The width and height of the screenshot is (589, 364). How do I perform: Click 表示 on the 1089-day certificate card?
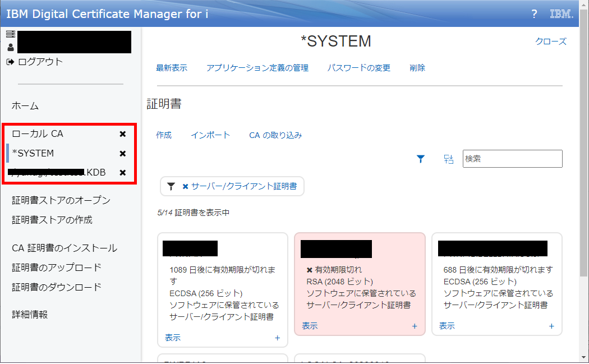173,338
